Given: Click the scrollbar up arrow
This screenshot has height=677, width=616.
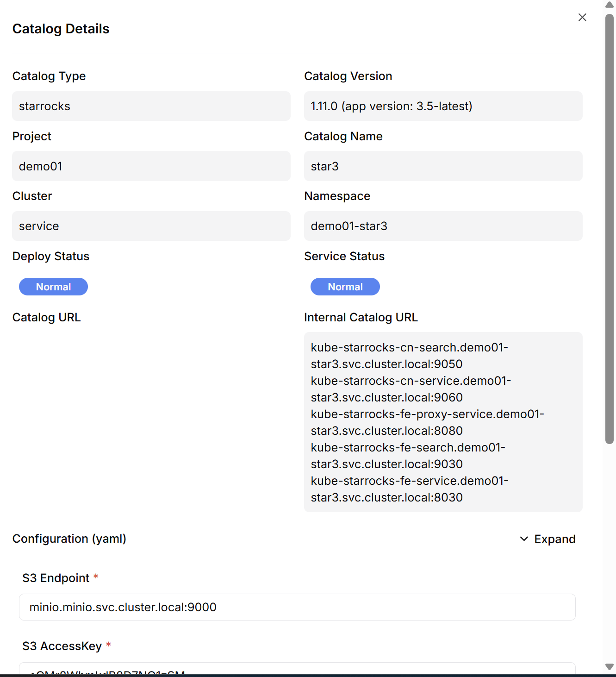Looking at the screenshot, I should pyautogui.click(x=610, y=5).
